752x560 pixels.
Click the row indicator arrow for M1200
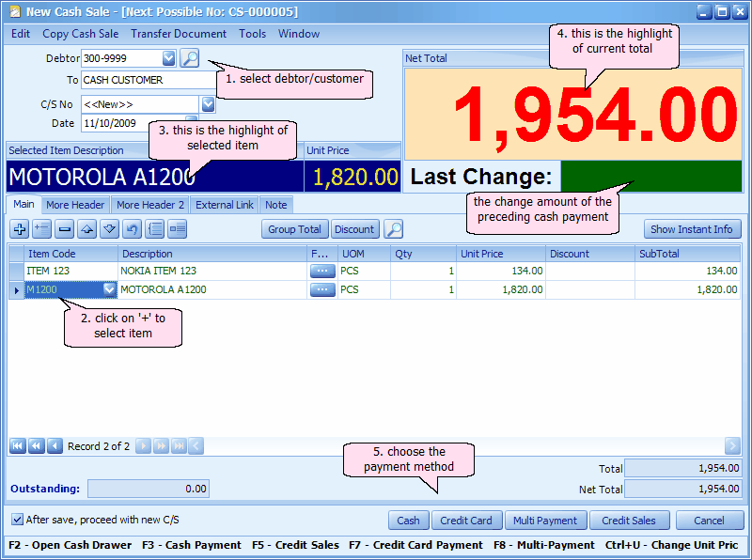17,290
